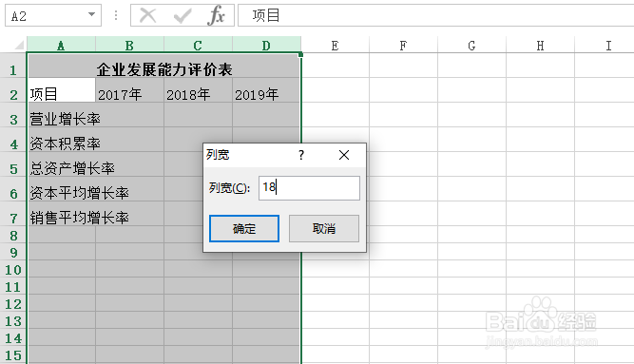Image resolution: width=634 pixels, height=364 pixels.
Task: Select row 14 header
Action: pyautogui.click(x=13, y=337)
